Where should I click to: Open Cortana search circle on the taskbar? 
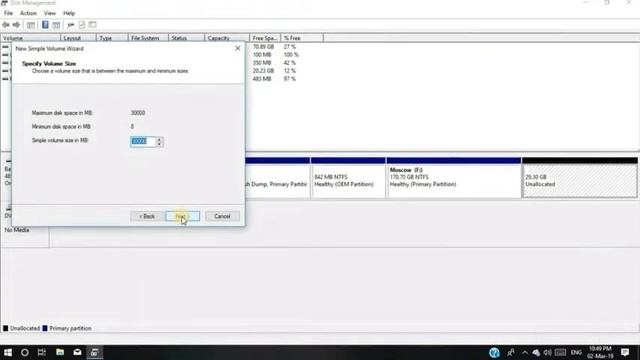click(x=24, y=352)
